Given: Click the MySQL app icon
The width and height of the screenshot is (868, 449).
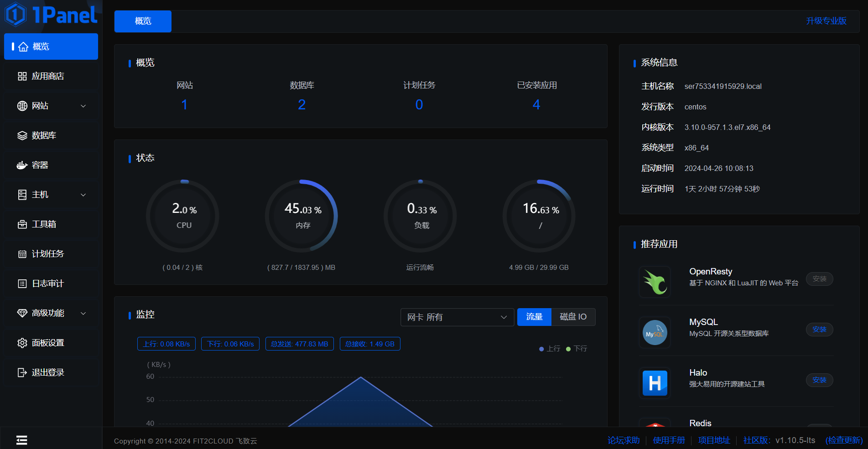Looking at the screenshot, I should pos(655,332).
